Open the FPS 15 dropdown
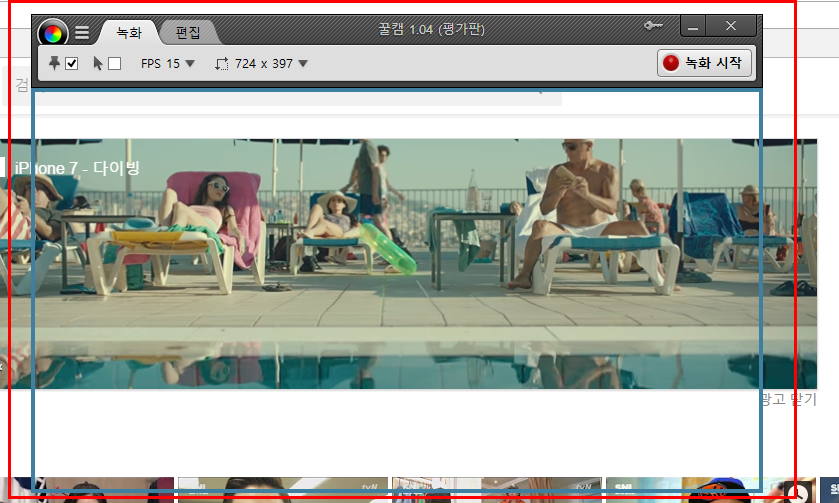This screenshot has height=503, width=839. [x=167, y=64]
